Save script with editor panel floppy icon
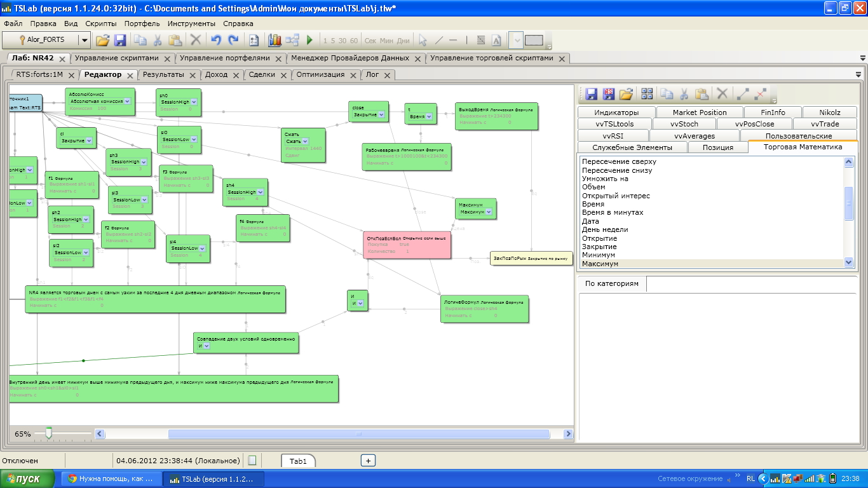Screen dimensions: 868x488 point(591,93)
